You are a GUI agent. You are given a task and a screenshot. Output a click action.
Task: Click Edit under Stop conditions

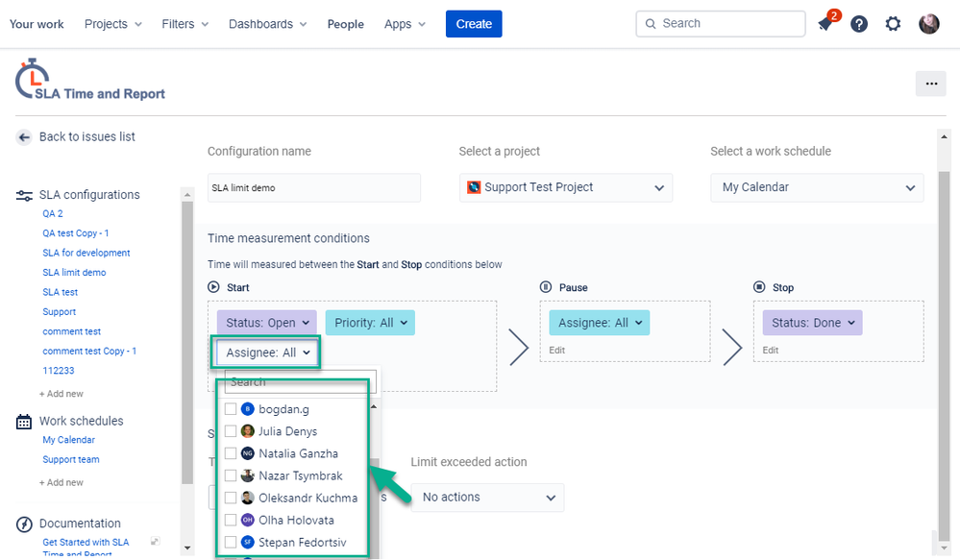coord(771,350)
